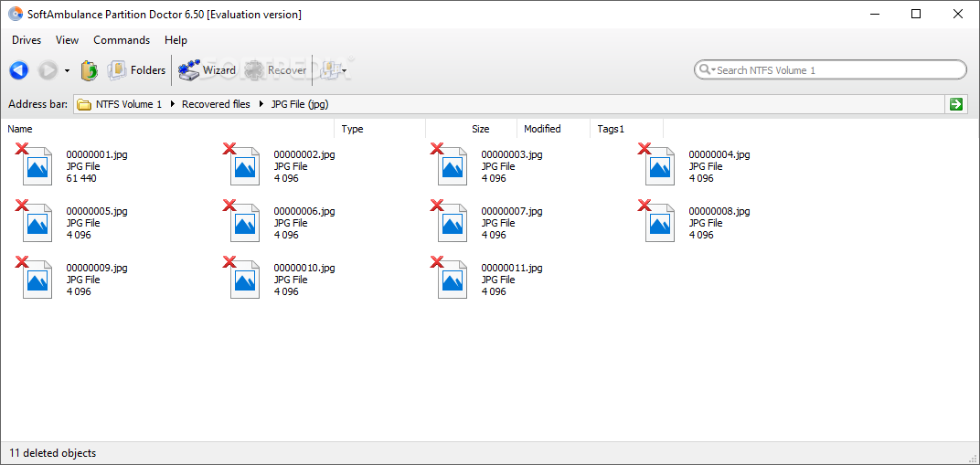The image size is (980, 465).
Task: Click the 00000004.jpg file name text
Action: coord(719,154)
